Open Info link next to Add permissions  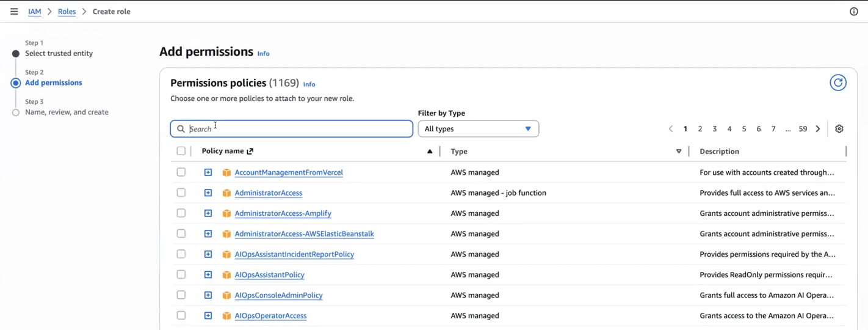[263, 54]
